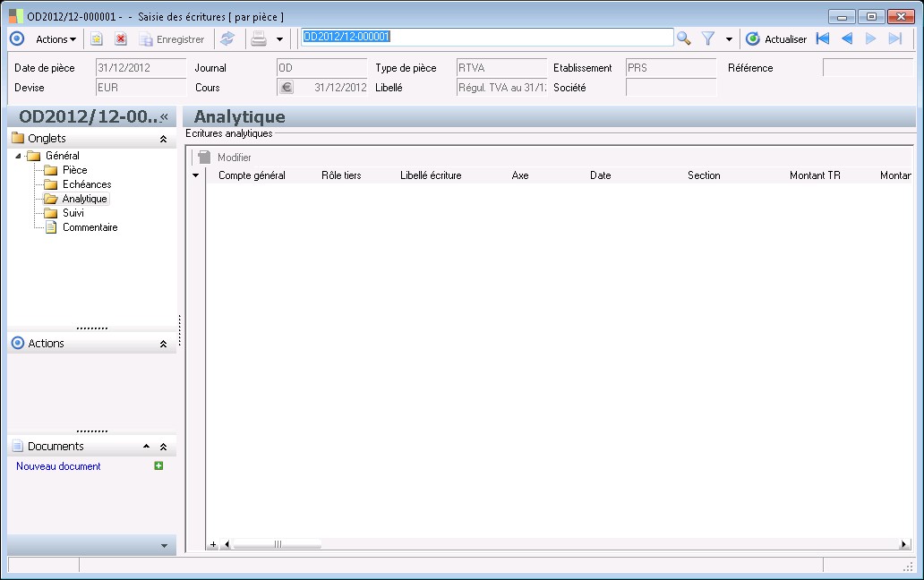Click the green plus add-document icon
Viewport: 924px width, 580px height.
point(158,465)
